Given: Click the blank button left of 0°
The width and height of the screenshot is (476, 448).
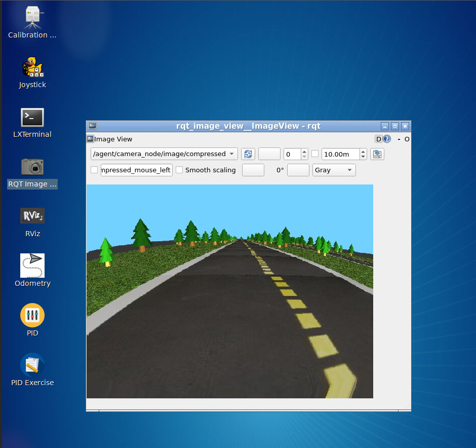Looking at the screenshot, I should click(253, 170).
